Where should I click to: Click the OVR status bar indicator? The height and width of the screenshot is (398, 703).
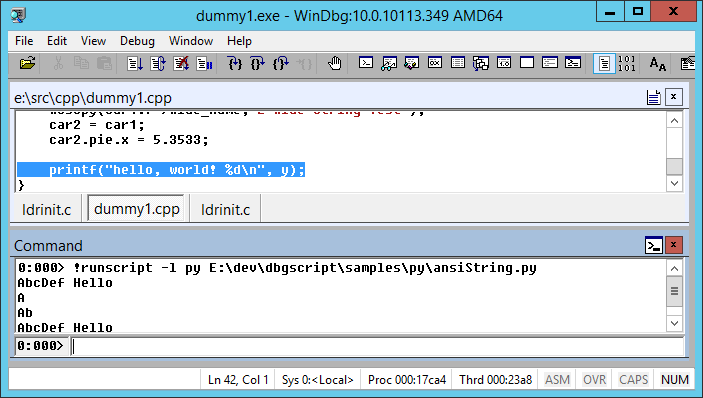(595, 380)
